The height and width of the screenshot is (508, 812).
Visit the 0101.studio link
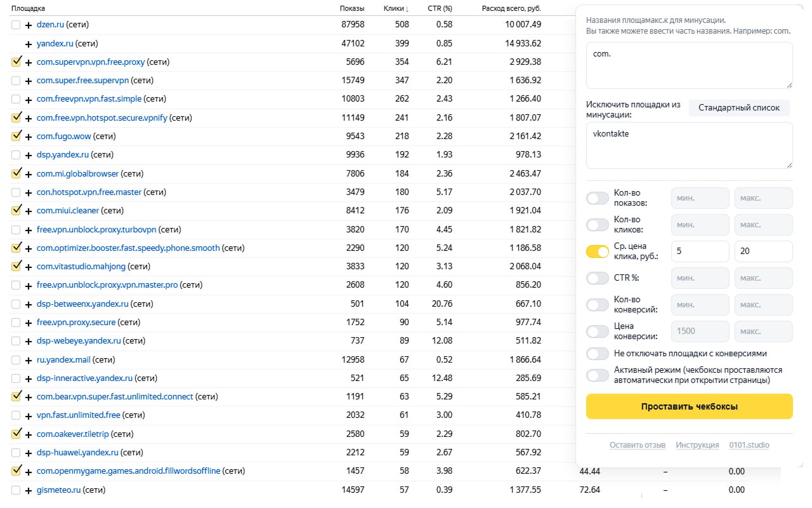(x=749, y=445)
